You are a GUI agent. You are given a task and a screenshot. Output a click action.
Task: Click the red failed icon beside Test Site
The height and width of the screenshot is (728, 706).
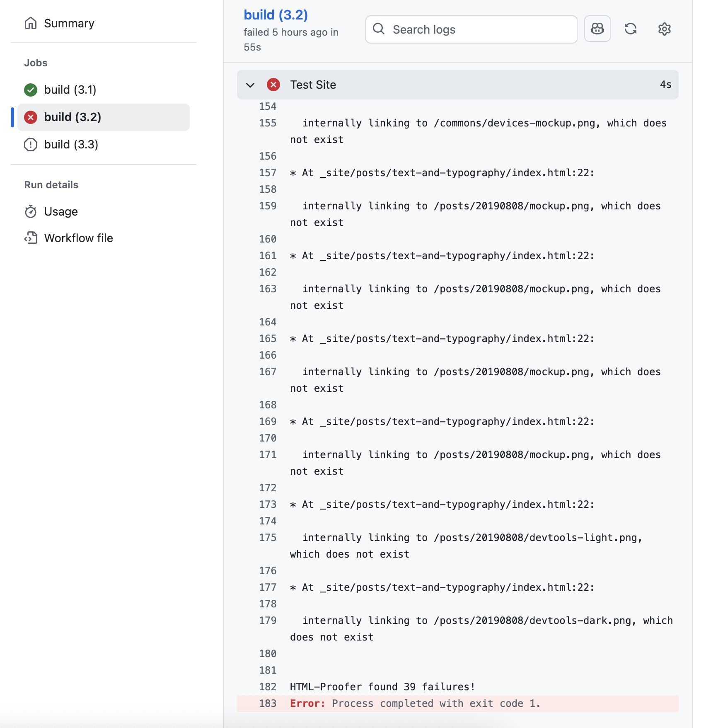coord(273,85)
